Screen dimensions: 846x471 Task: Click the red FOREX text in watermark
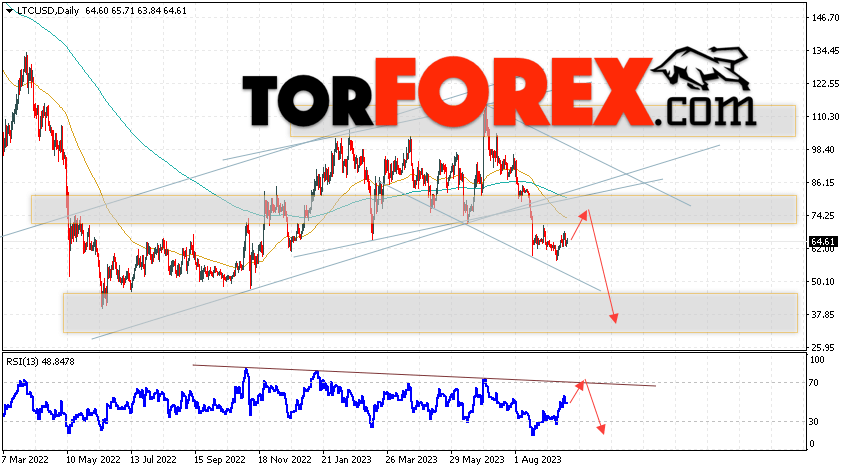click(x=514, y=92)
